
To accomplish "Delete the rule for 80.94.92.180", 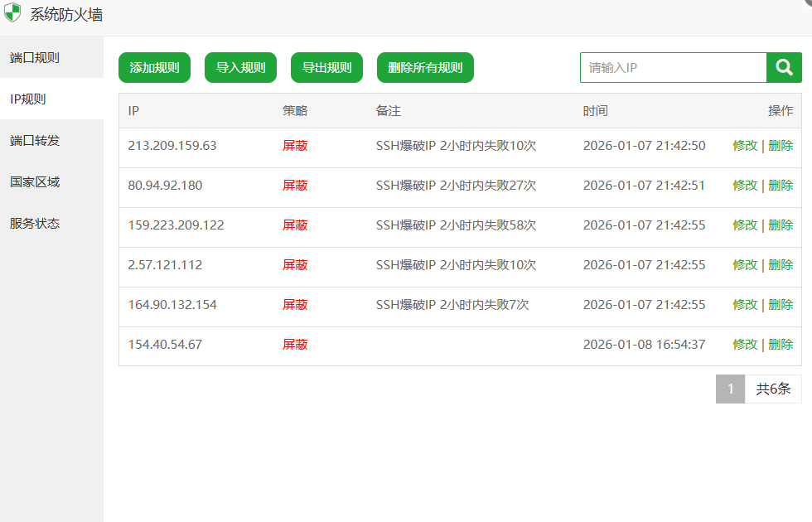I will point(781,186).
